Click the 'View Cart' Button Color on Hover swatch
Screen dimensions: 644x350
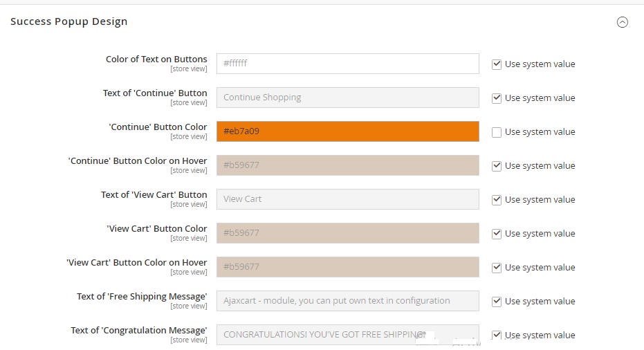[x=347, y=267]
